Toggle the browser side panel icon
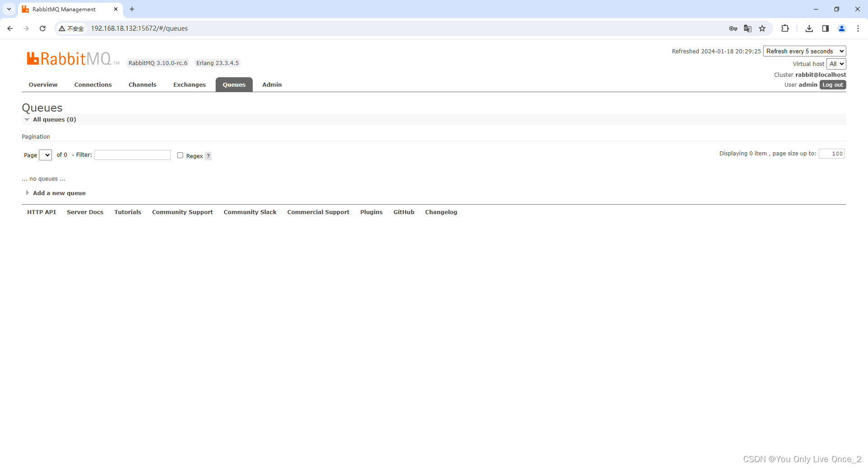Viewport: 868px width, 468px height. (825, 28)
